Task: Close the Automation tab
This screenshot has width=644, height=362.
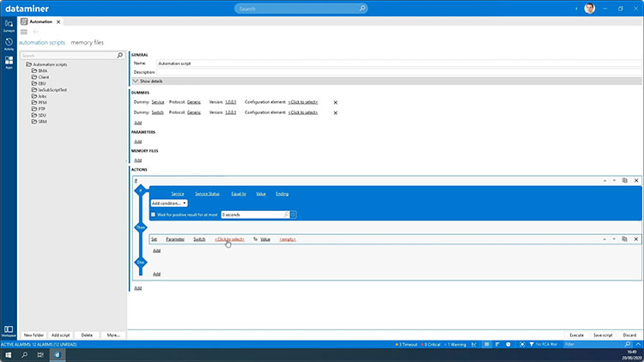Action: (58, 21)
